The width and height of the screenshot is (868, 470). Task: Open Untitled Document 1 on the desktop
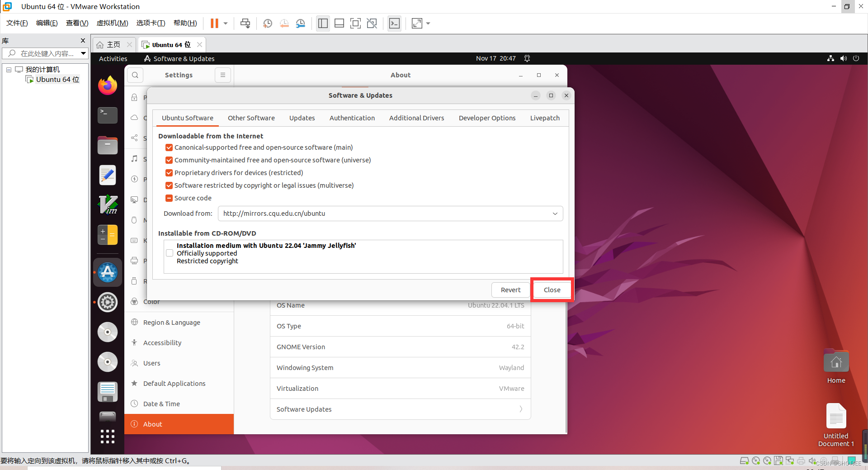(x=836, y=425)
